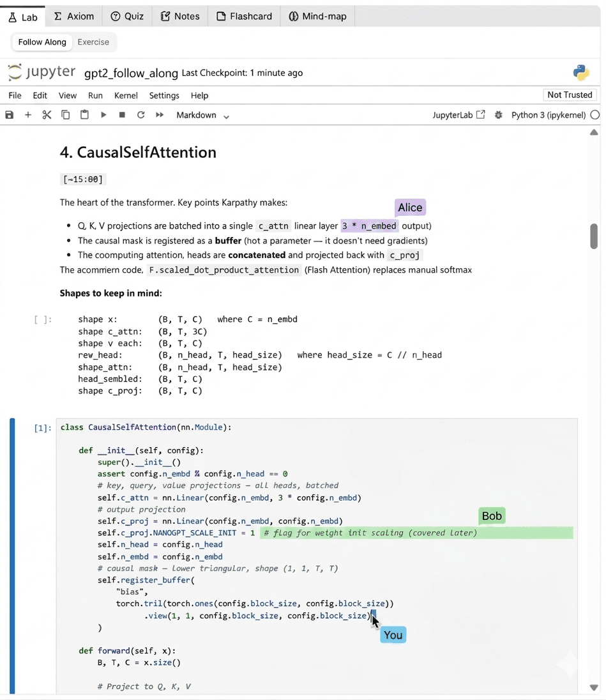Click the shape c_attn: (B, T, 3C) line
Screen dimensions: 606x700
(142, 331)
